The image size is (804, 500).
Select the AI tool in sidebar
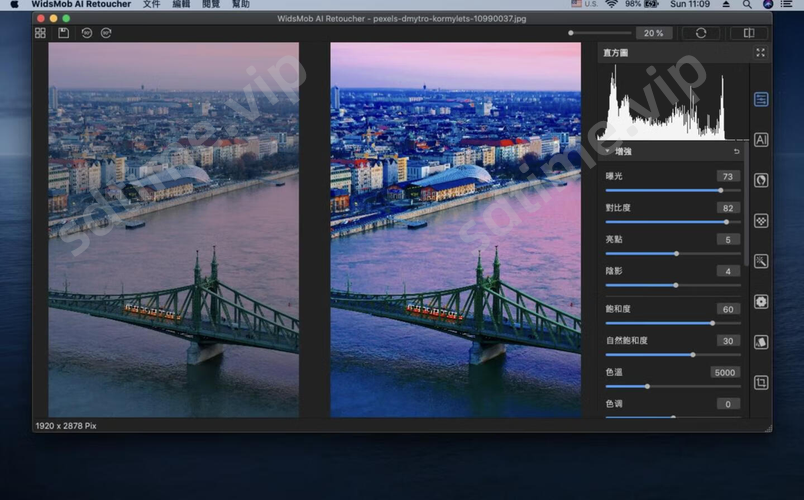[x=761, y=140]
